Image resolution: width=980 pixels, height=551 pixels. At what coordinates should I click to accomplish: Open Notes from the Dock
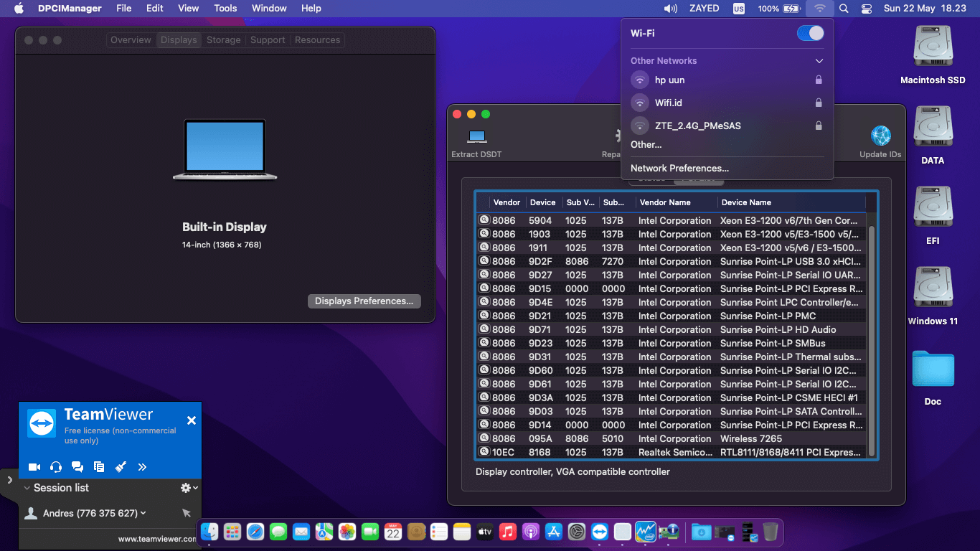point(462,532)
